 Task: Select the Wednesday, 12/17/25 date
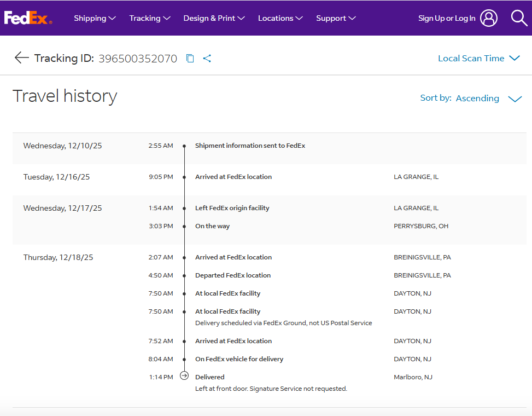(62, 208)
